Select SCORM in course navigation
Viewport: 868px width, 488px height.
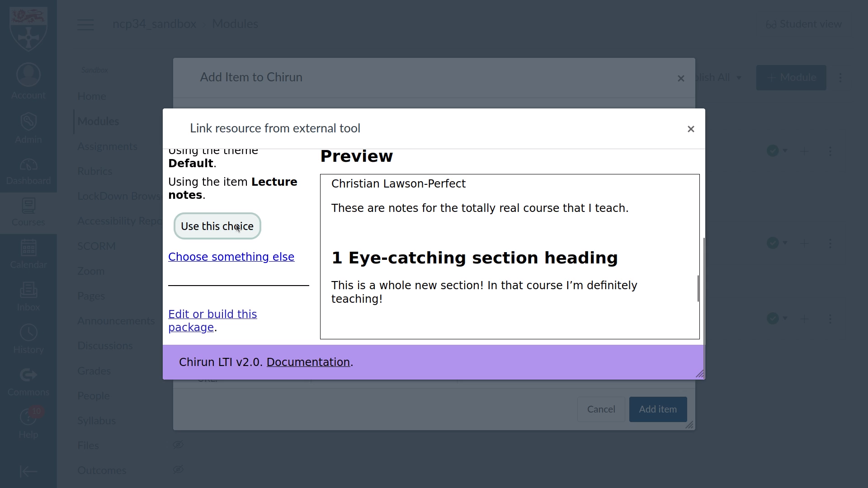[96, 246]
